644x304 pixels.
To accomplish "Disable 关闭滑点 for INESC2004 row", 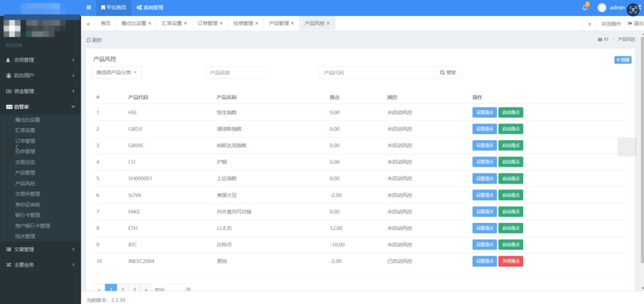I will click(511, 261).
